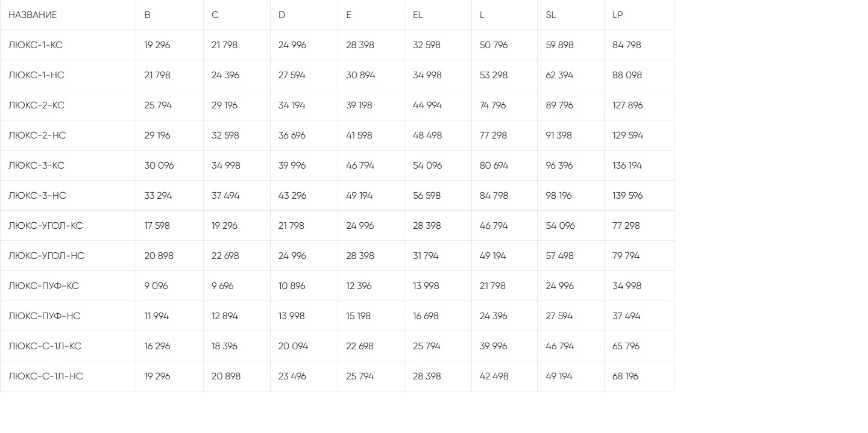Select the LP column header

point(617,15)
